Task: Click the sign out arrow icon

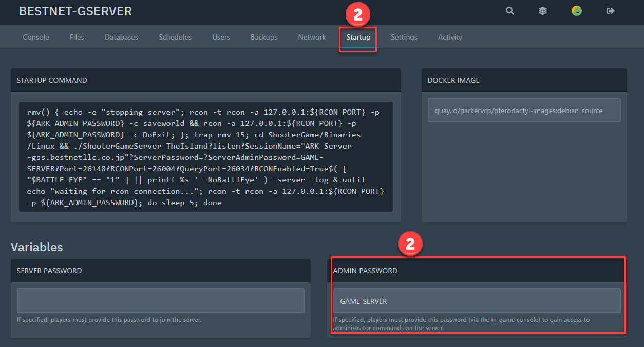Action: tap(610, 11)
